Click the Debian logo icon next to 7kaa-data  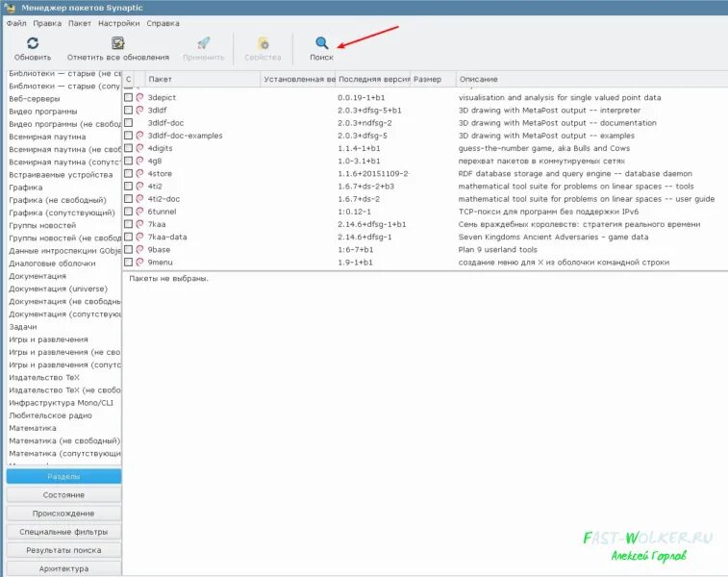pyautogui.click(x=139, y=237)
